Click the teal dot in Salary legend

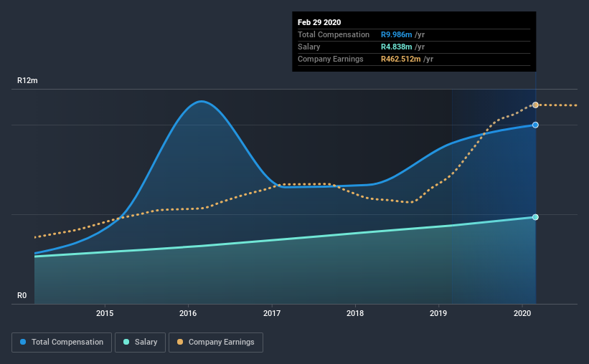[126, 342]
